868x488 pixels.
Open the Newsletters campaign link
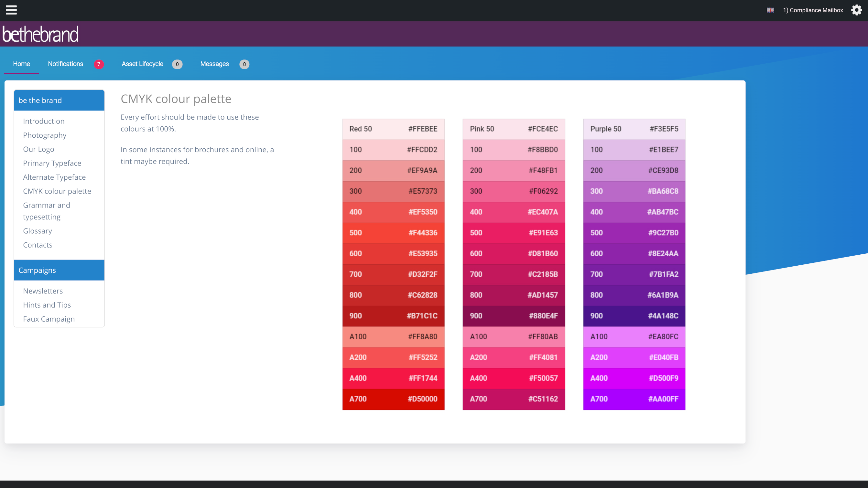click(x=42, y=291)
